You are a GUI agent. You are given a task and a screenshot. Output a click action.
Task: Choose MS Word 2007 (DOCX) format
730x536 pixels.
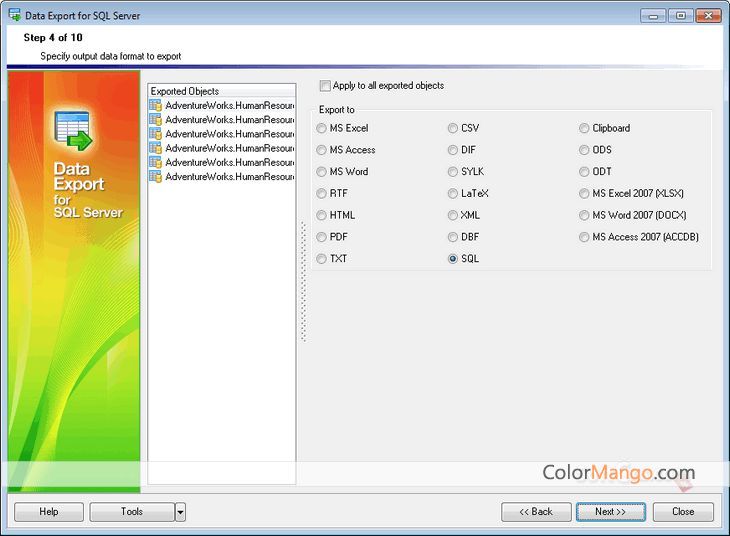[x=584, y=215]
